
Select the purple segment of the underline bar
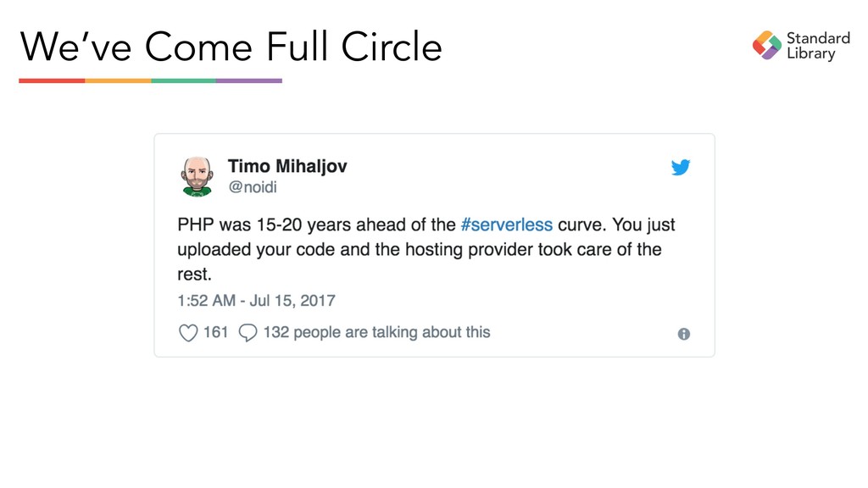248,80
